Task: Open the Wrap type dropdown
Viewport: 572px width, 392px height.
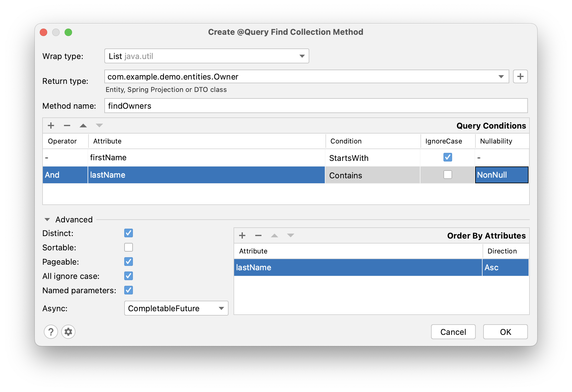Action: tap(302, 56)
